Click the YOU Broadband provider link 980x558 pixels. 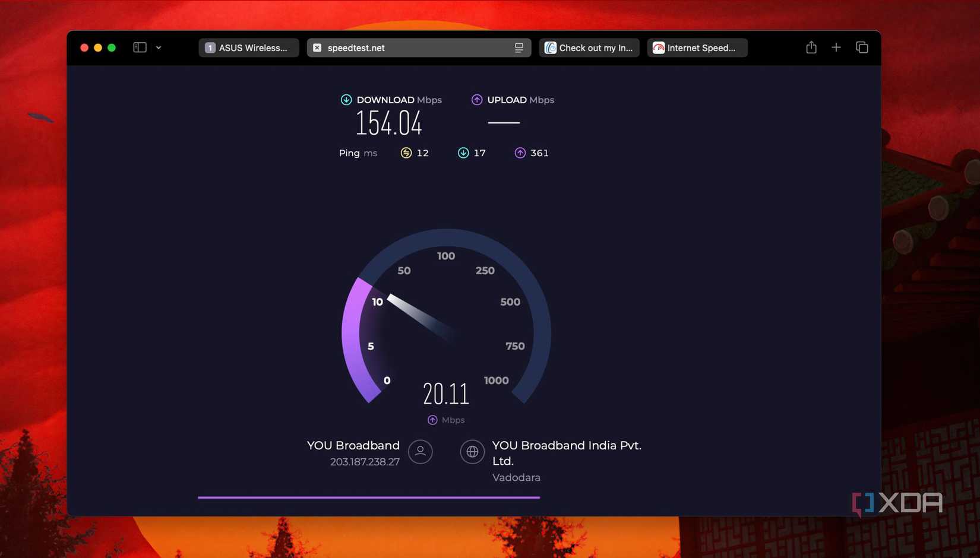click(x=352, y=445)
